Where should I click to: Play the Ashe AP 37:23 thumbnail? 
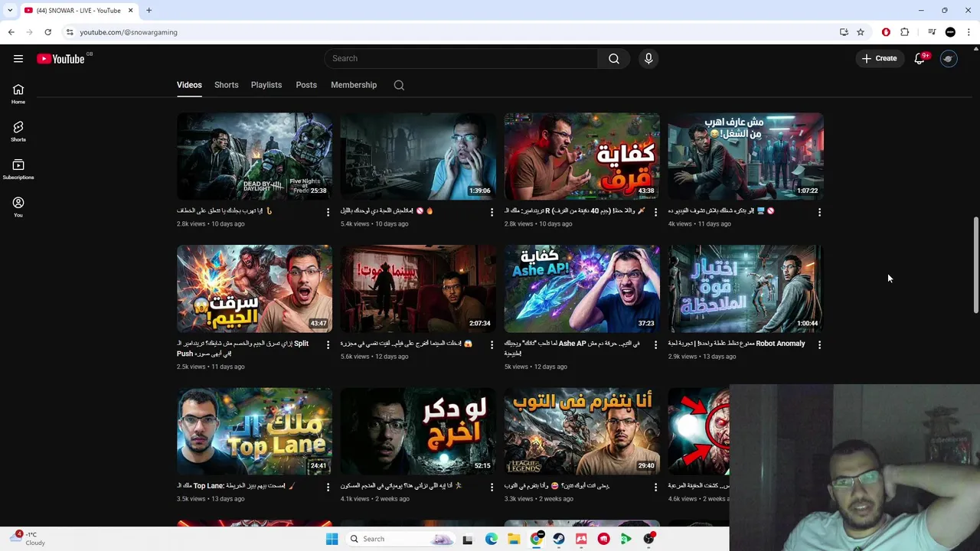click(582, 289)
